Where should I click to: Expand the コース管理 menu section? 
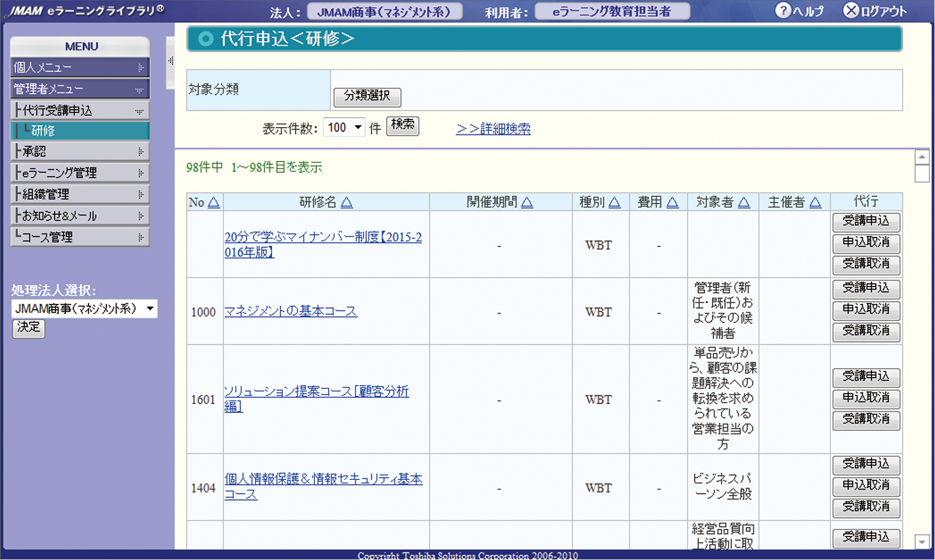pos(80,237)
